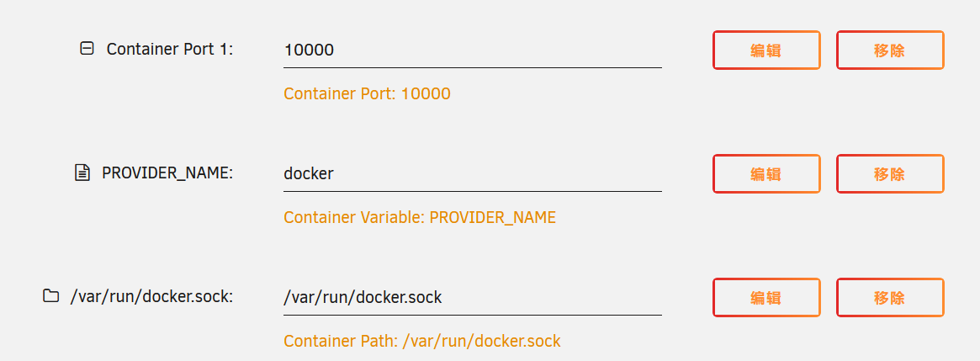Select the '/var/run/docker.sock:' label text
Image resolution: width=980 pixels, height=361 pixels.
(151, 296)
